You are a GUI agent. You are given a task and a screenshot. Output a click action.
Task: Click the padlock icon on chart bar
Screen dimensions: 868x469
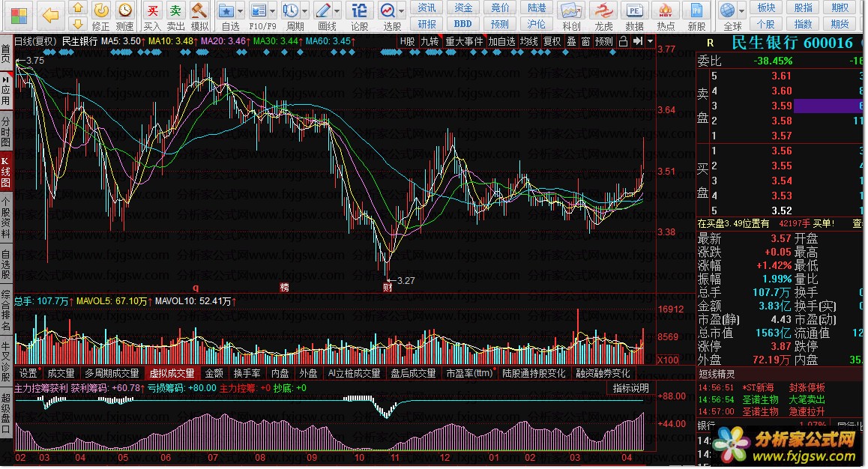tap(624, 41)
